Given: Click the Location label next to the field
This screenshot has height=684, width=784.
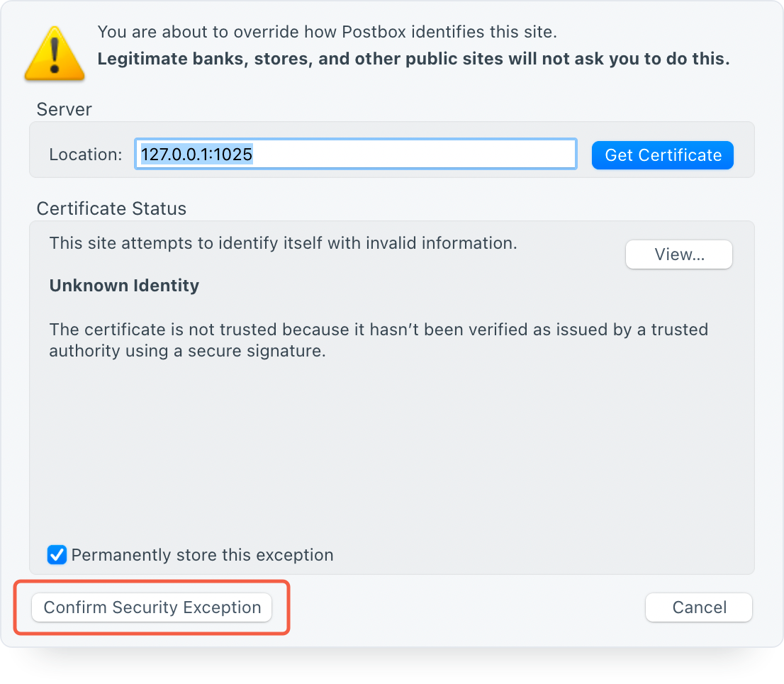Looking at the screenshot, I should [x=85, y=155].
